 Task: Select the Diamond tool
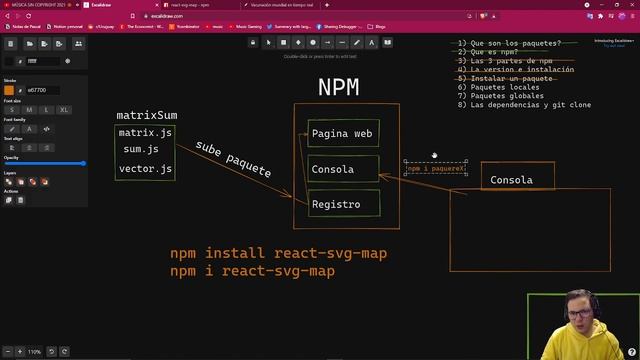pos(298,42)
